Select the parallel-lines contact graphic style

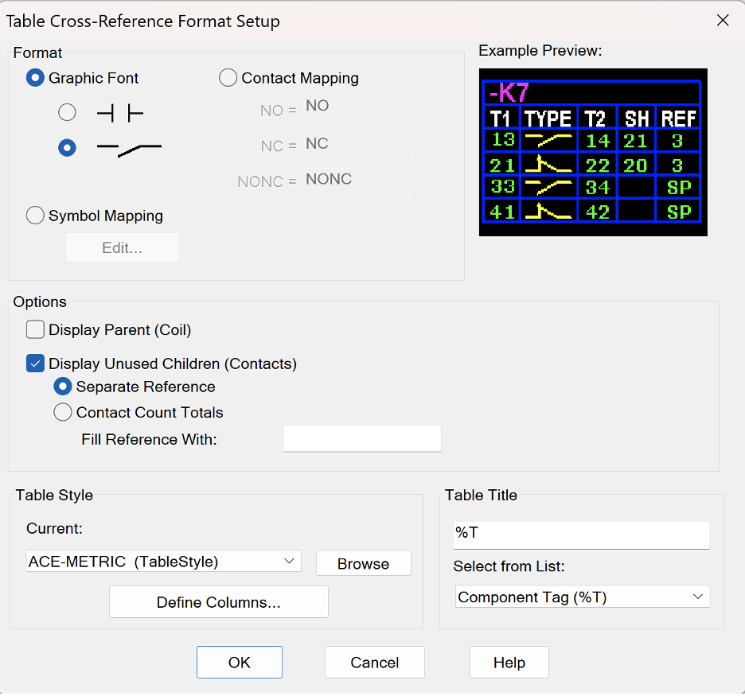pyautogui.click(x=67, y=112)
